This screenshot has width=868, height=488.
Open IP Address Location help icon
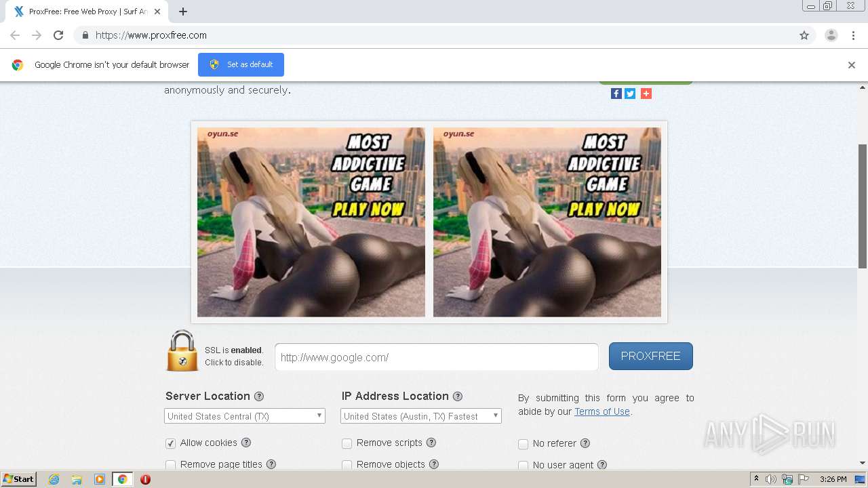coord(458,396)
